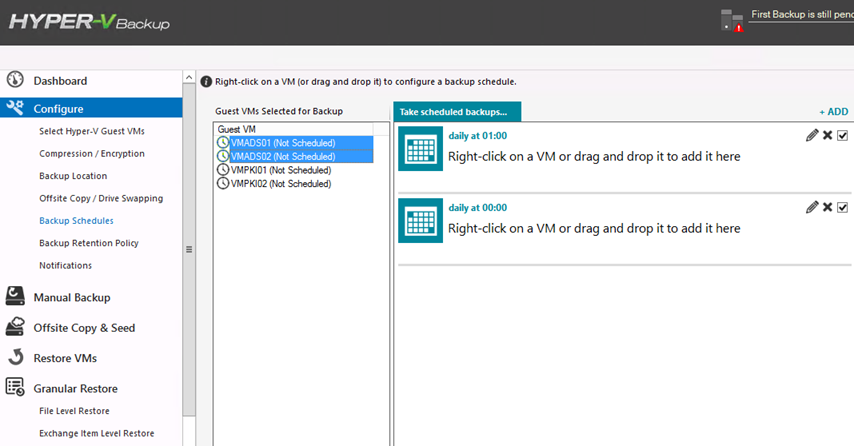Screen dimensions: 854x446
Task: Delete the daily at 00:00 schedule
Action: [827, 207]
